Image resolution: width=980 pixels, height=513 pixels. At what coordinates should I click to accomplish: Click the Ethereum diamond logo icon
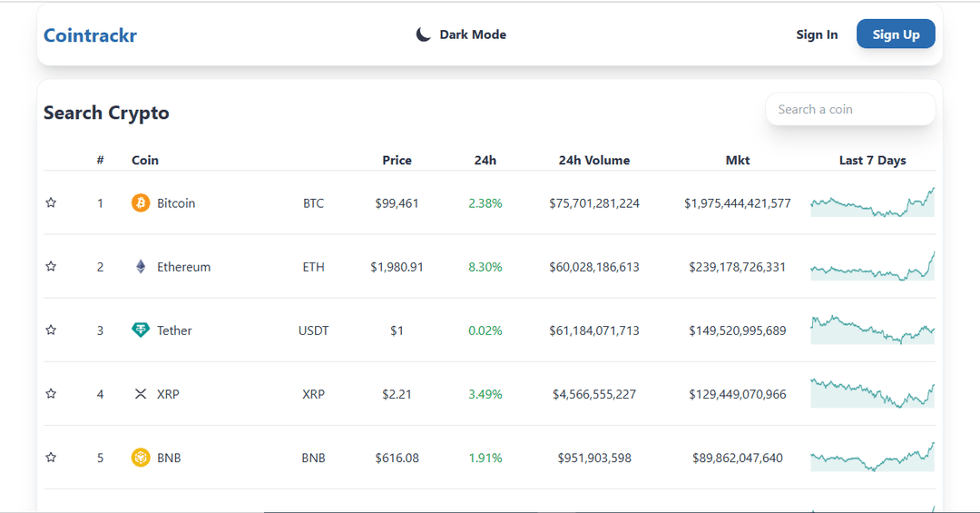tap(141, 267)
